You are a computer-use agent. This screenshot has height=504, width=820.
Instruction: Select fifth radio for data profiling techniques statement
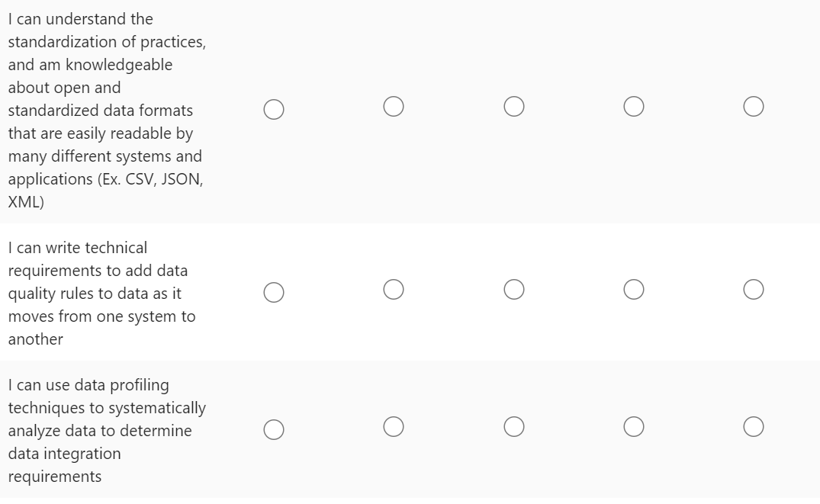click(754, 426)
